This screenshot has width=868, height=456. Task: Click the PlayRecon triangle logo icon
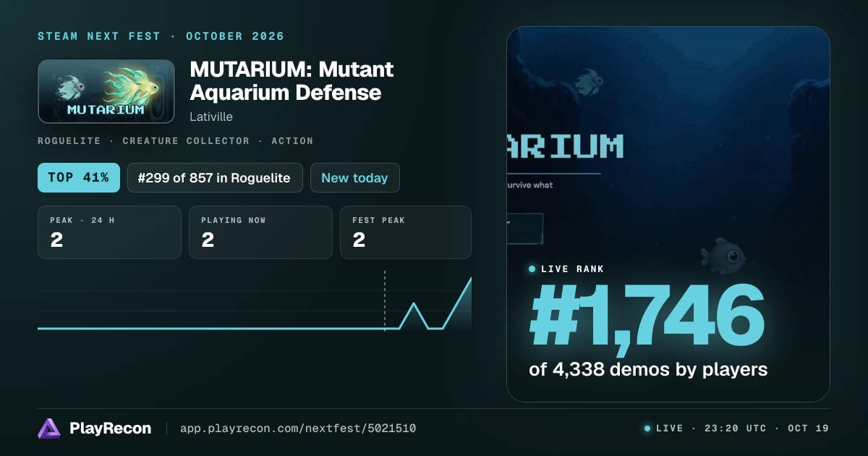point(49,428)
